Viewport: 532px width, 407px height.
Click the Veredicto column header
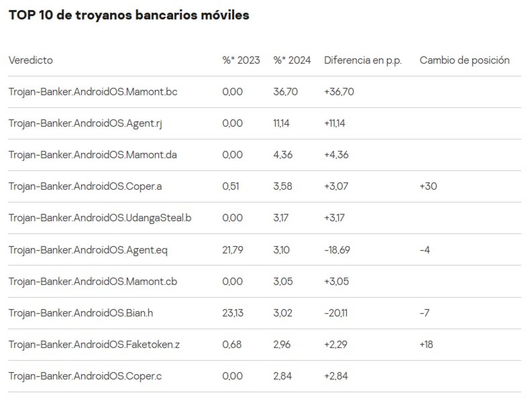click(31, 60)
